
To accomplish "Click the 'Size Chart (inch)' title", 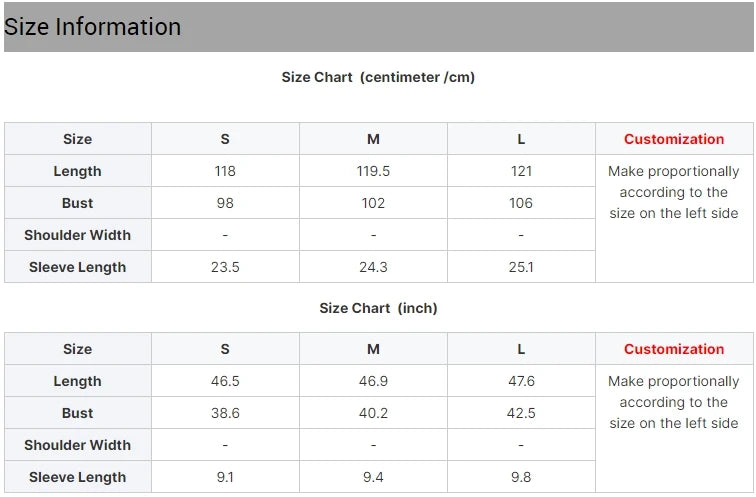I will tap(378, 308).
